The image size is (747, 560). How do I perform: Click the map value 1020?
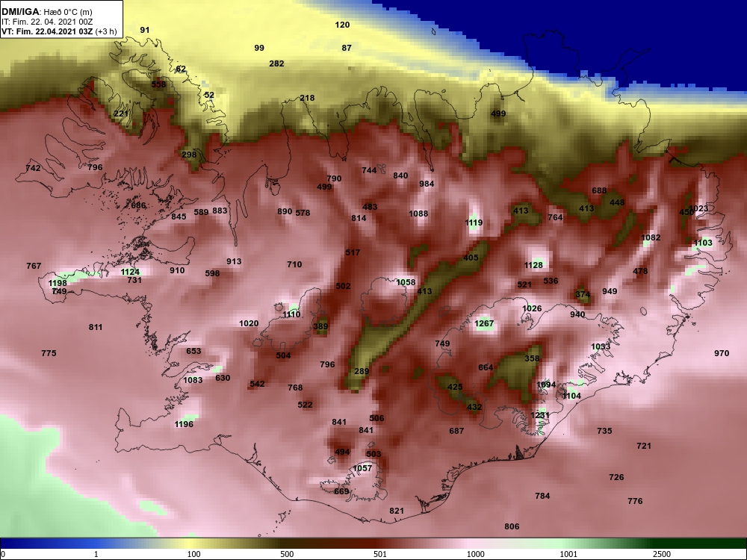coord(249,323)
